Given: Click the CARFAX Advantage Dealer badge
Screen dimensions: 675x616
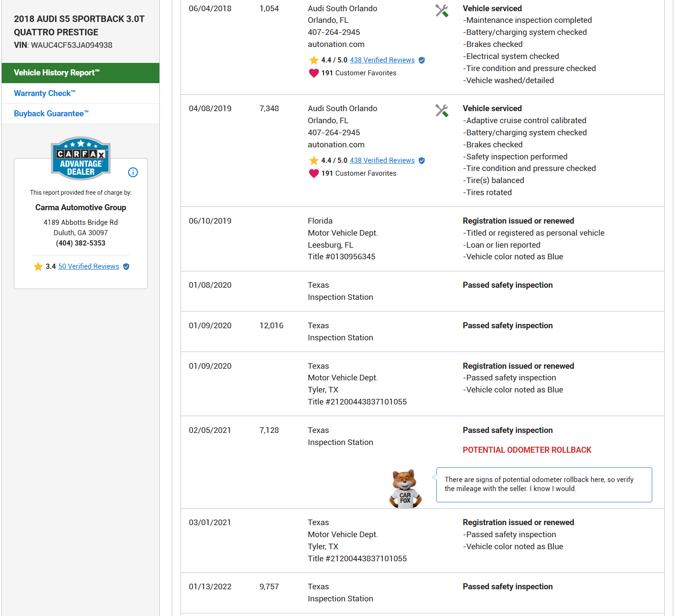Looking at the screenshot, I should pos(81,159).
